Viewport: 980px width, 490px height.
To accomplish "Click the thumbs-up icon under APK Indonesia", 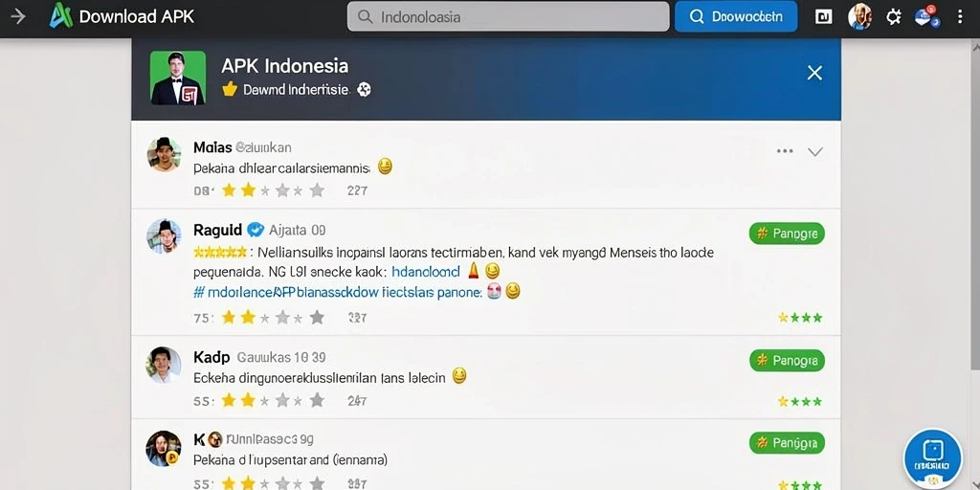I will (x=230, y=89).
